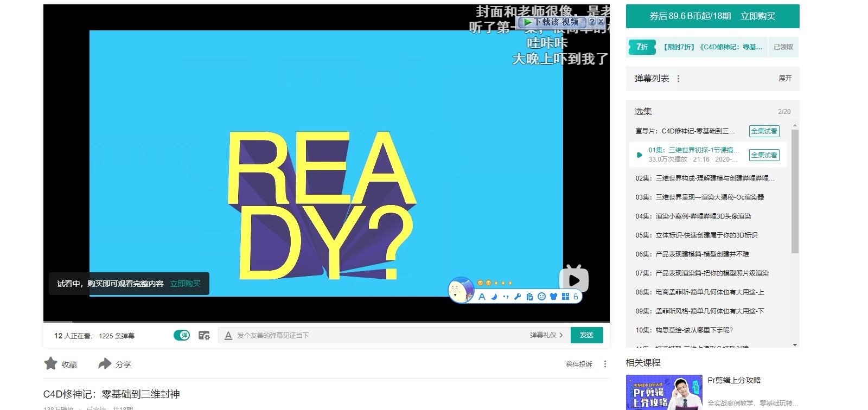Click the 已领取 coupon status label

[783, 47]
